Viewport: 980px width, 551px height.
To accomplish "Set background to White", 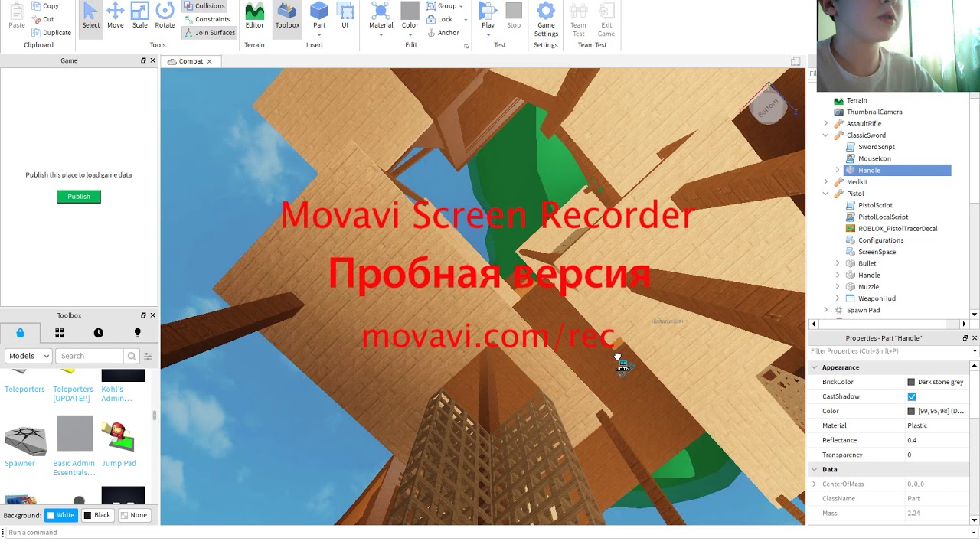I will tap(61, 515).
